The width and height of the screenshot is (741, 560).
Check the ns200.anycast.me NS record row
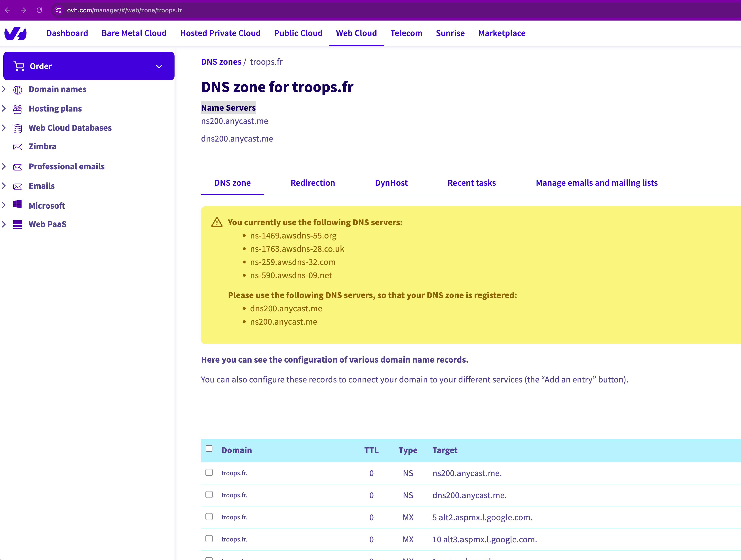point(209,472)
